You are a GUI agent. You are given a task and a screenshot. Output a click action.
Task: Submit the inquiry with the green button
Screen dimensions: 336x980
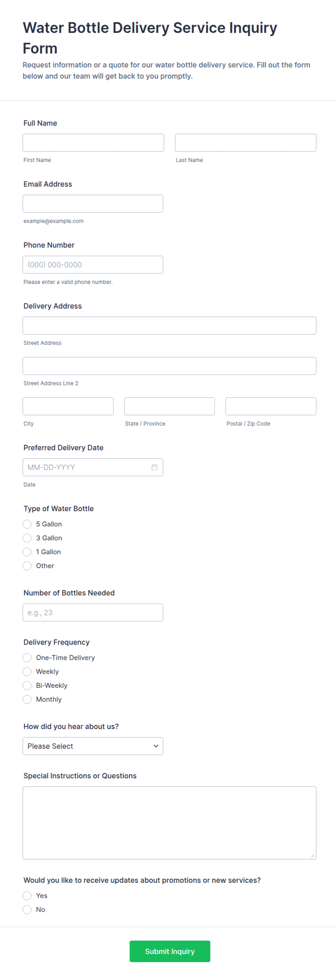tap(169, 951)
